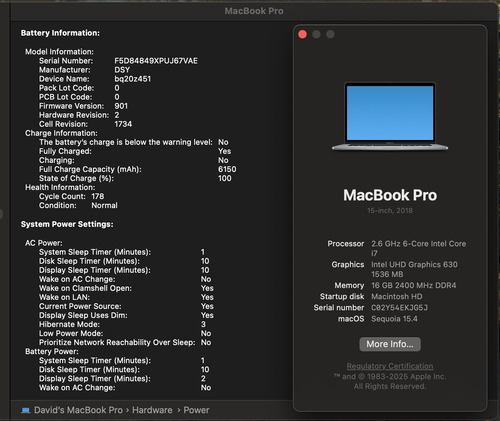Click the Battery Power label

(52, 351)
